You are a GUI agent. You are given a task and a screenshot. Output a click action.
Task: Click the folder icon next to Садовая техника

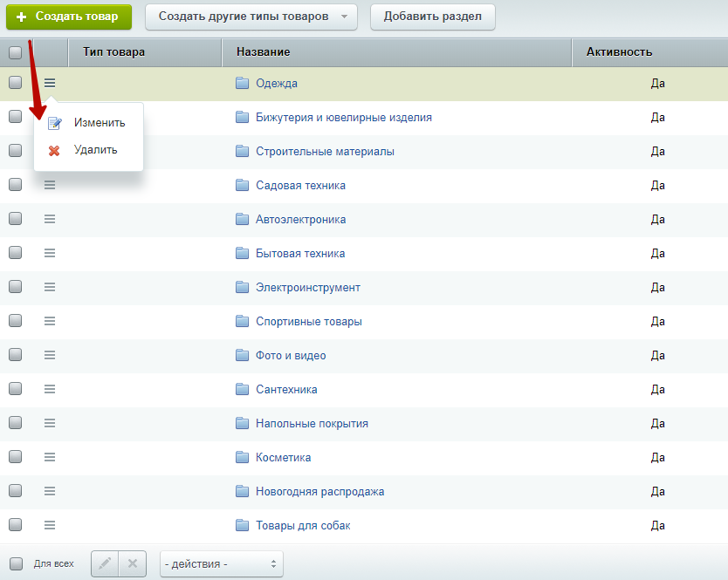(242, 185)
